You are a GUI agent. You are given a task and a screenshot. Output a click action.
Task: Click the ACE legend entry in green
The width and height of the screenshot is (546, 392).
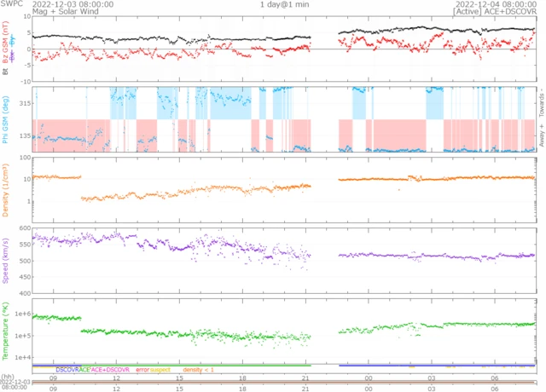coord(84,371)
